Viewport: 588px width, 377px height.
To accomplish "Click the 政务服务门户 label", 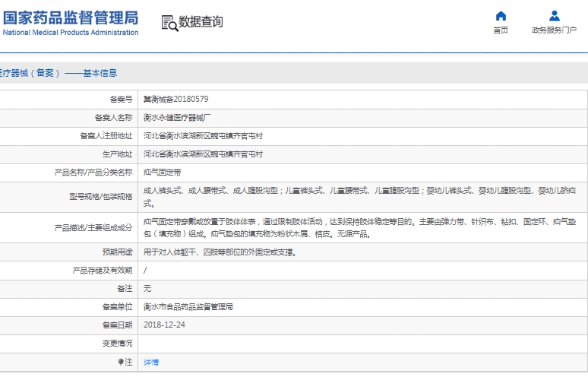I will (555, 30).
